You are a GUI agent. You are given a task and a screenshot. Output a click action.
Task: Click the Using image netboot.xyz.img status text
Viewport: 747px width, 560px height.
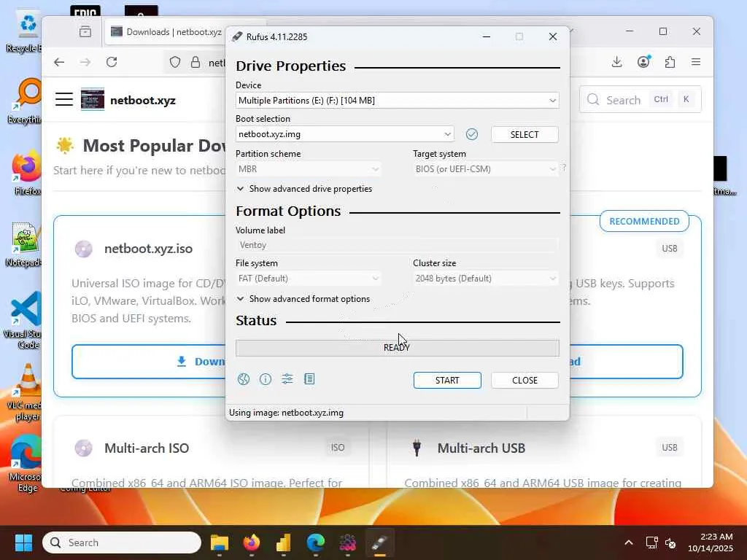[x=286, y=413]
